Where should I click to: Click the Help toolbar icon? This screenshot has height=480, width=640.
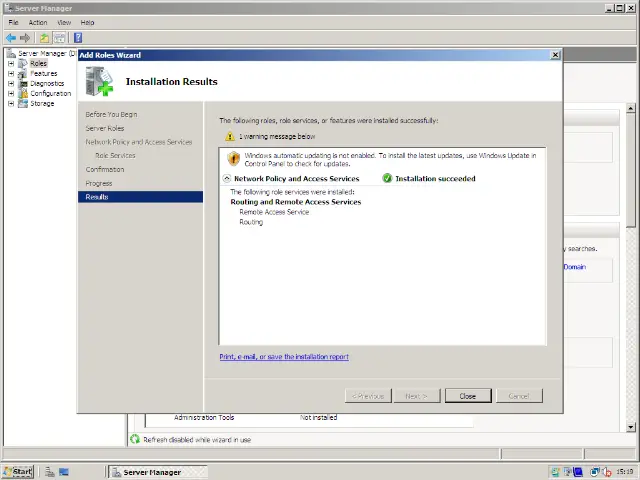tap(78, 38)
